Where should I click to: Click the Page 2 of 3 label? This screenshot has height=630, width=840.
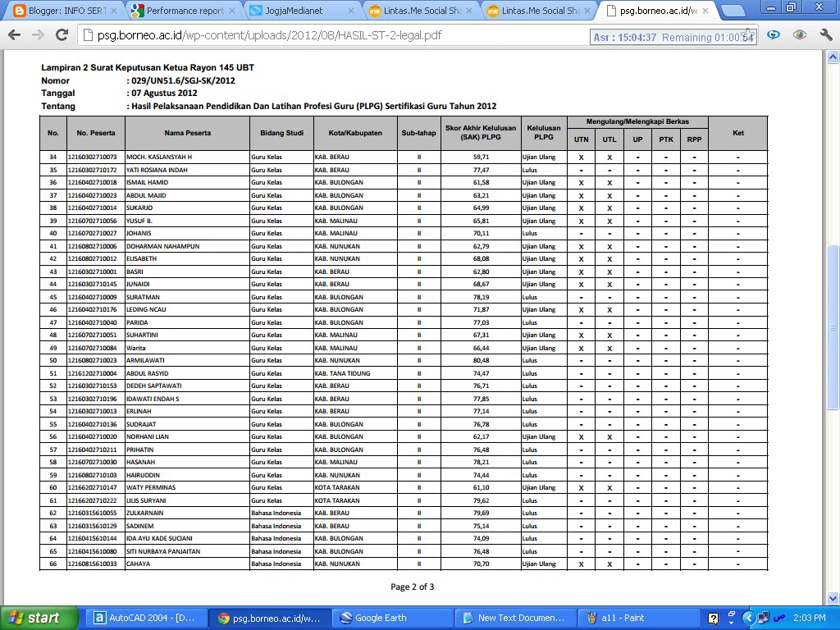pos(412,587)
